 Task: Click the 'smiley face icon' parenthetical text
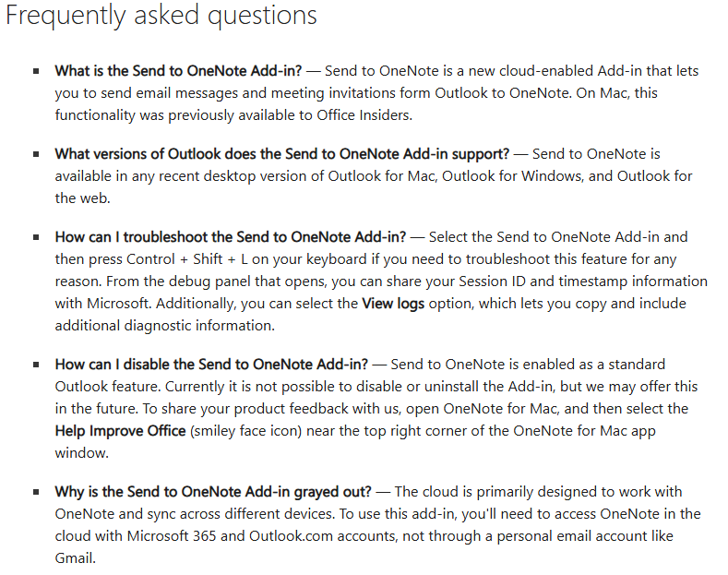[x=246, y=430]
